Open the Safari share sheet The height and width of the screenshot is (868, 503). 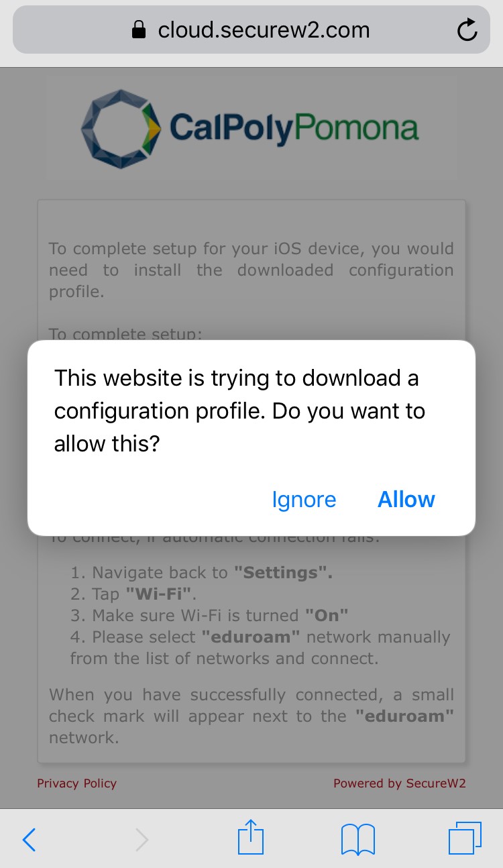click(x=251, y=838)
